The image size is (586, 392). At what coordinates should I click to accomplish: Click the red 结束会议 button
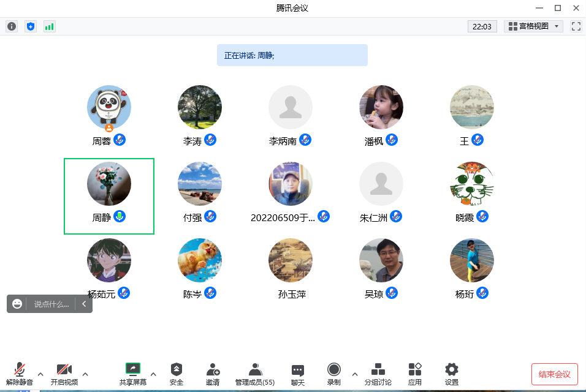coord(554,374)
